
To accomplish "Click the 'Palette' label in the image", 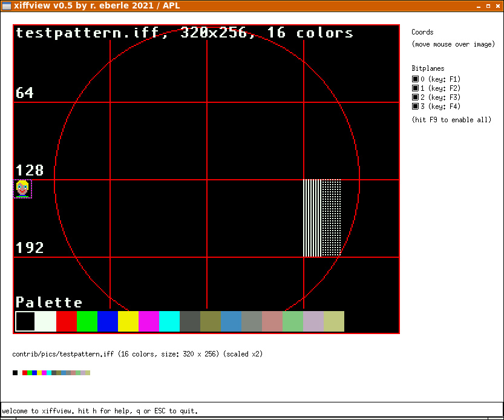I will 49,303.
